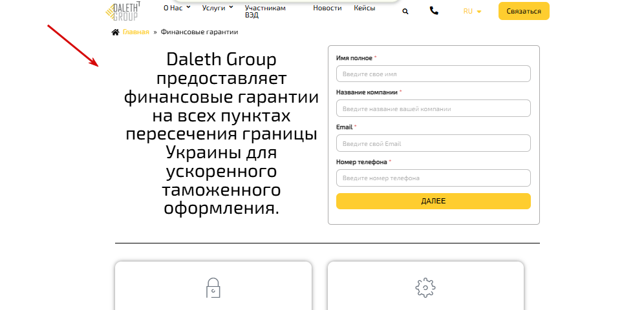Click the ДАЛЕЕ submit button

pyautogui.click(x=433, y=201)
